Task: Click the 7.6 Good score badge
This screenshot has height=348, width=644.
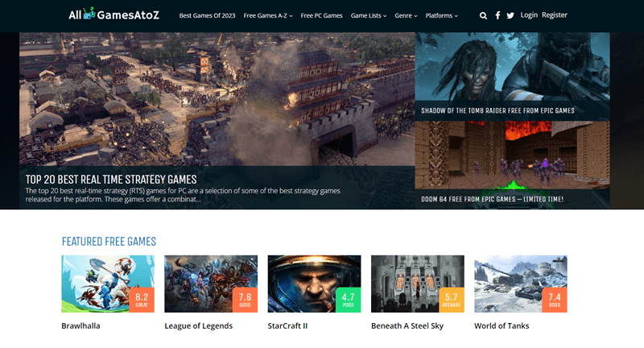Action: click(x=245, y=300)
